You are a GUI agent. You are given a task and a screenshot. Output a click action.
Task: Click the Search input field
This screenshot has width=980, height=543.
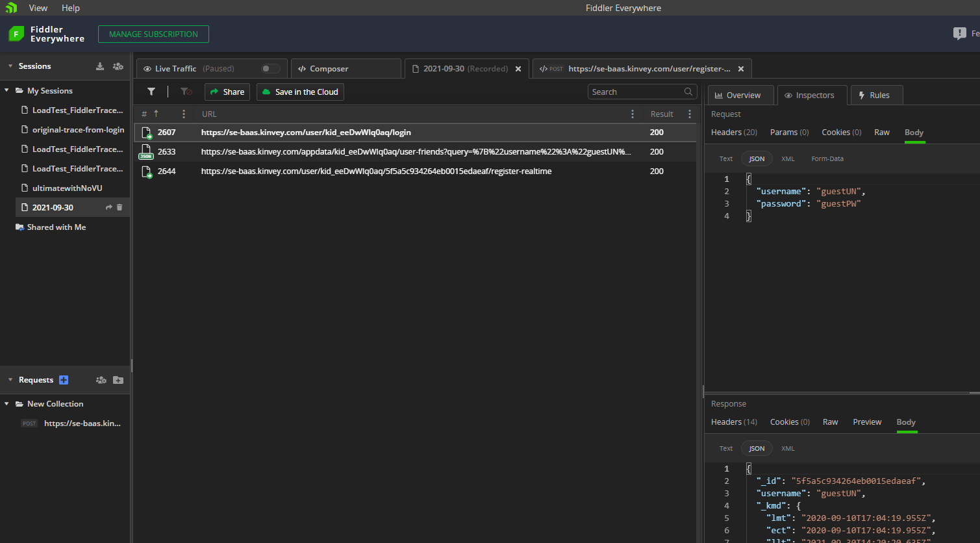[x=642, y=92]
